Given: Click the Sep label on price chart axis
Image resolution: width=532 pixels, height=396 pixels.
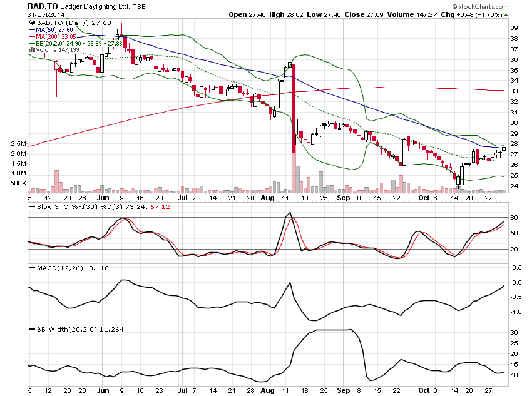Looking at the screenshot, I should click(x=344, y=198).
